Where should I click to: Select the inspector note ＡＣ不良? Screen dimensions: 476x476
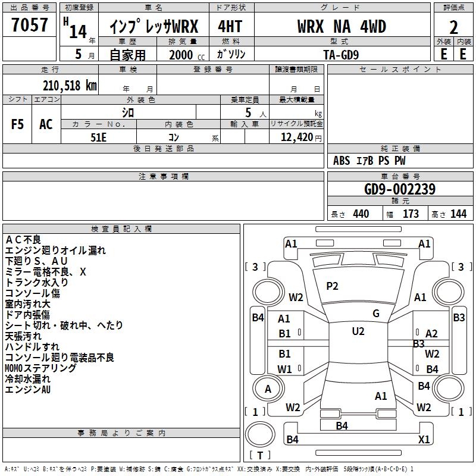tap(23, 240)
